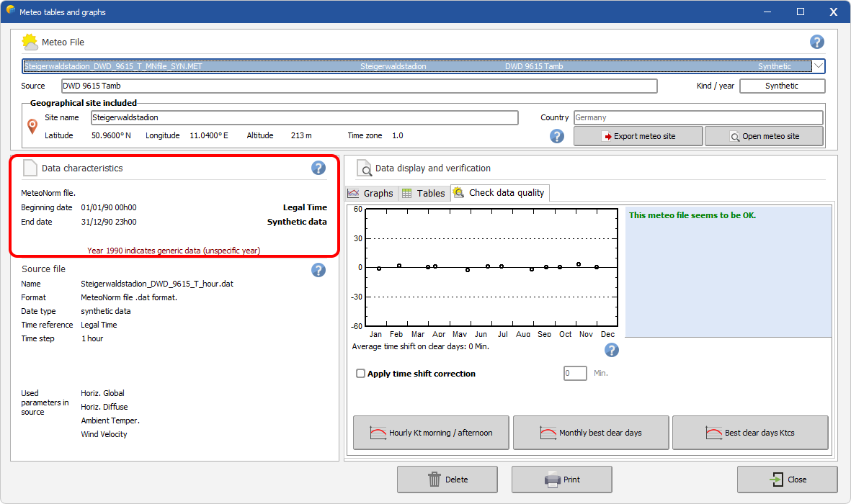
Task: Open Monthly best clear days graph
Action: click(590, 433)
